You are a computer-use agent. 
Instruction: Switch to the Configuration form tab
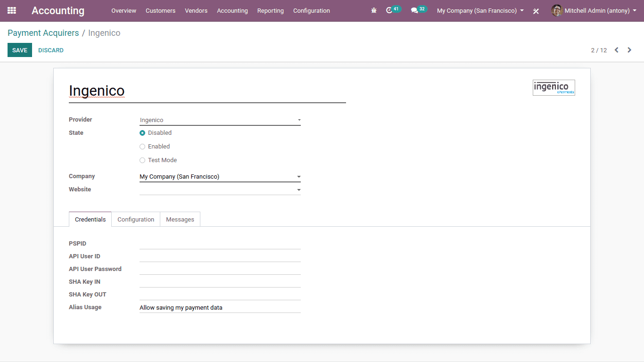(136, 219)
